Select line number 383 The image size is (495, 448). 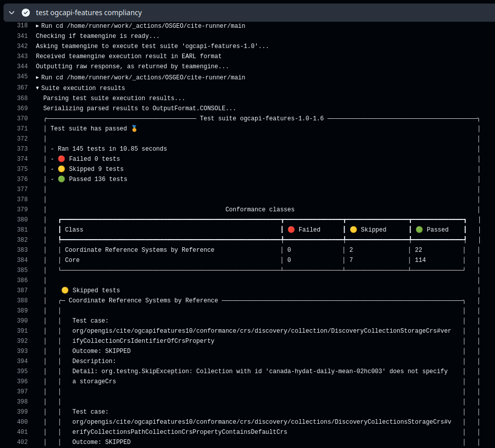[22, 250]
